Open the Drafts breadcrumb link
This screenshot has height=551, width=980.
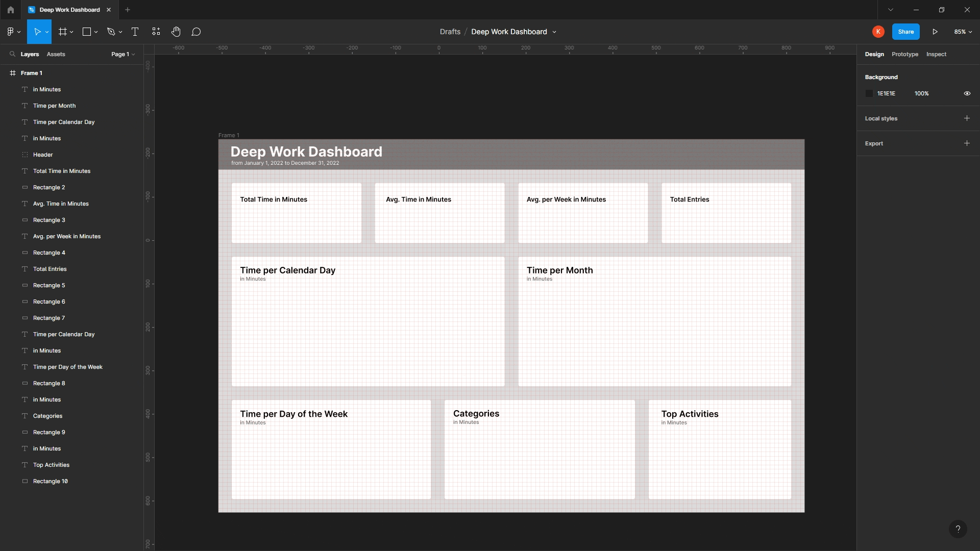pos(450,32)
